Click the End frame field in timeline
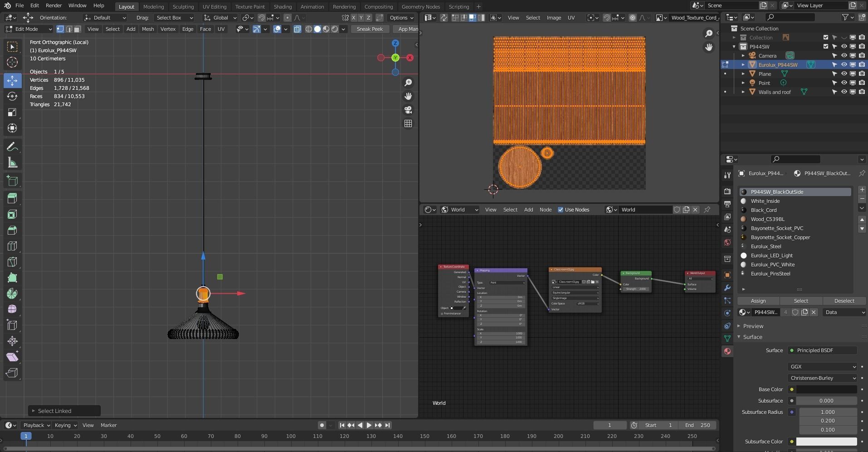This screenshot has height=452, width=868. tap(698, 425)
